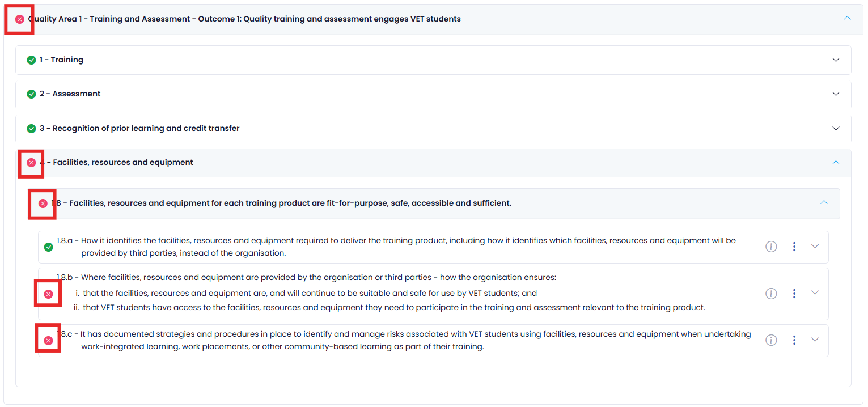
Task: Expand criterion 1.8.a details chevron
Action: [x=815, y=247]
